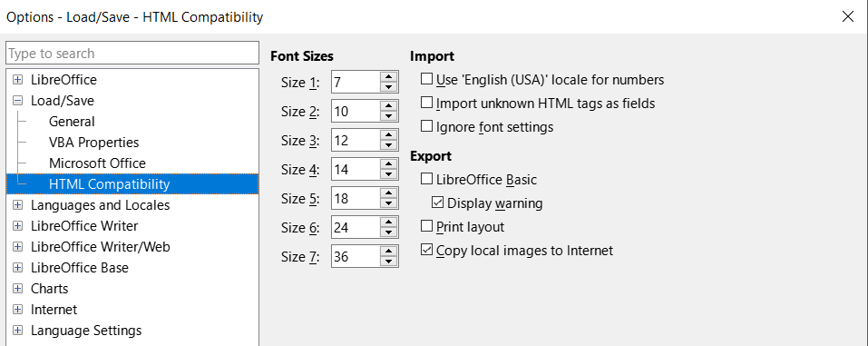Close the Options dialog window

[x=847, y=16]
